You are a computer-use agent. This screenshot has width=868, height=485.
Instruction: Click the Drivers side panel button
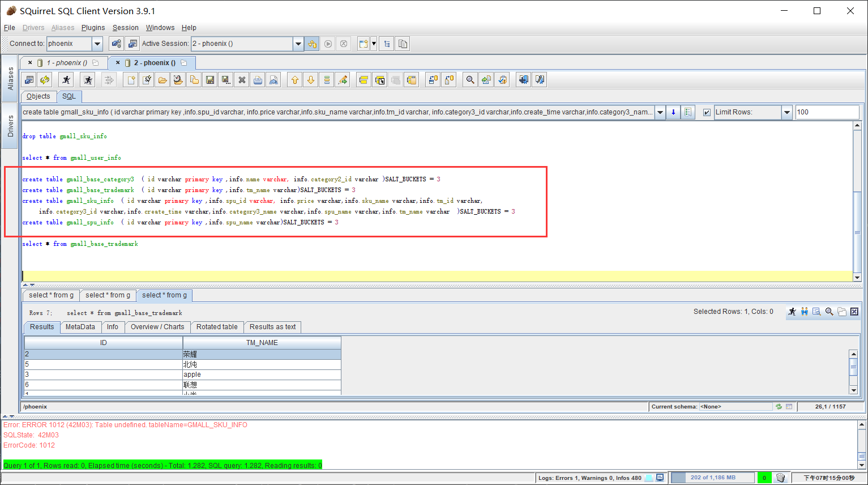click(10, 126)
